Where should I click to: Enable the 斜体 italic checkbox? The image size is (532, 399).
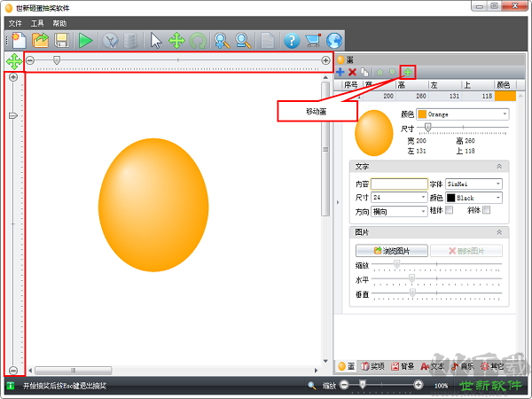(x=487, y=211)
